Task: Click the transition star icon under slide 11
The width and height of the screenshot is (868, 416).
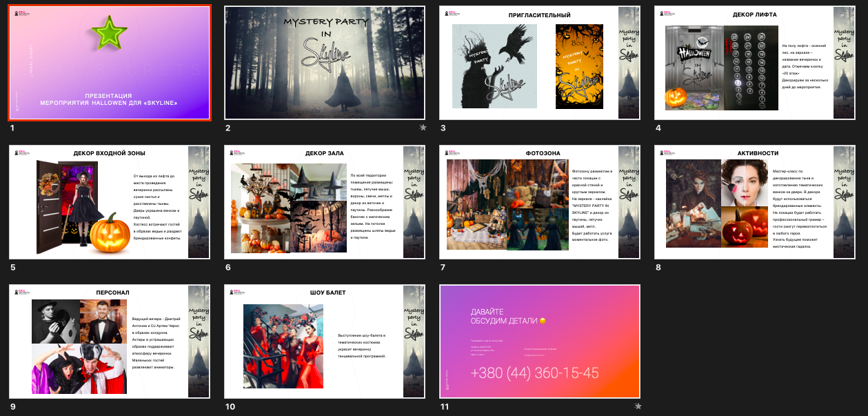Action: (638, 406)
